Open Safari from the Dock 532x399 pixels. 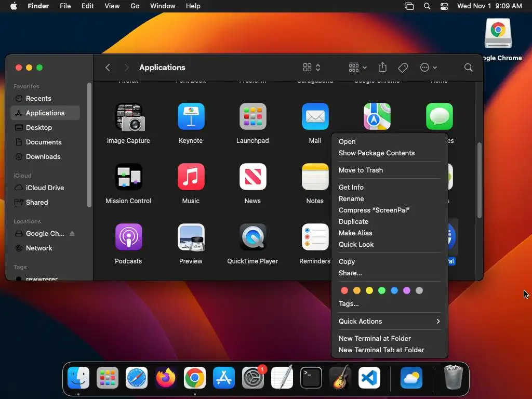coord(137,378)
